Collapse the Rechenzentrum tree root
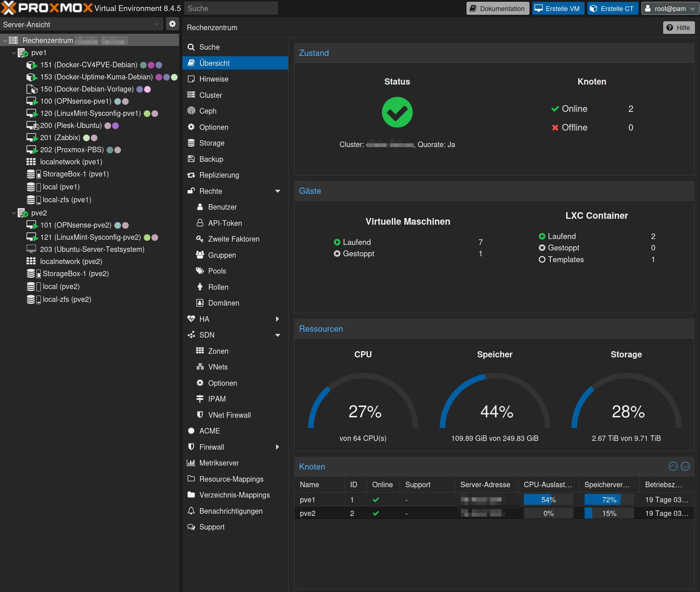This screenshot has width=700, height=592. tap(5, 40)
